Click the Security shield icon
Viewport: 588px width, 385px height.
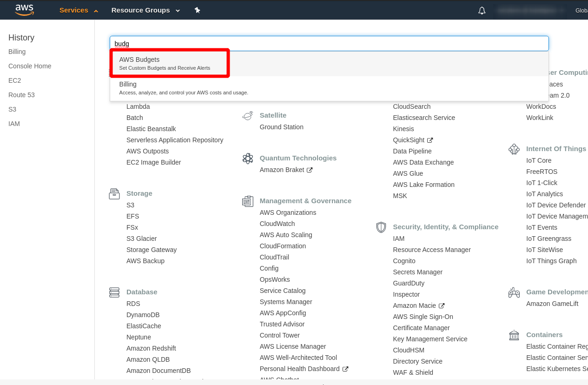381,227
